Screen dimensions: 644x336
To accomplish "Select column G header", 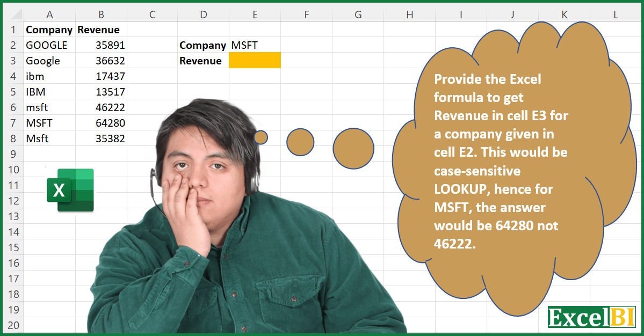I will point(358,14).
